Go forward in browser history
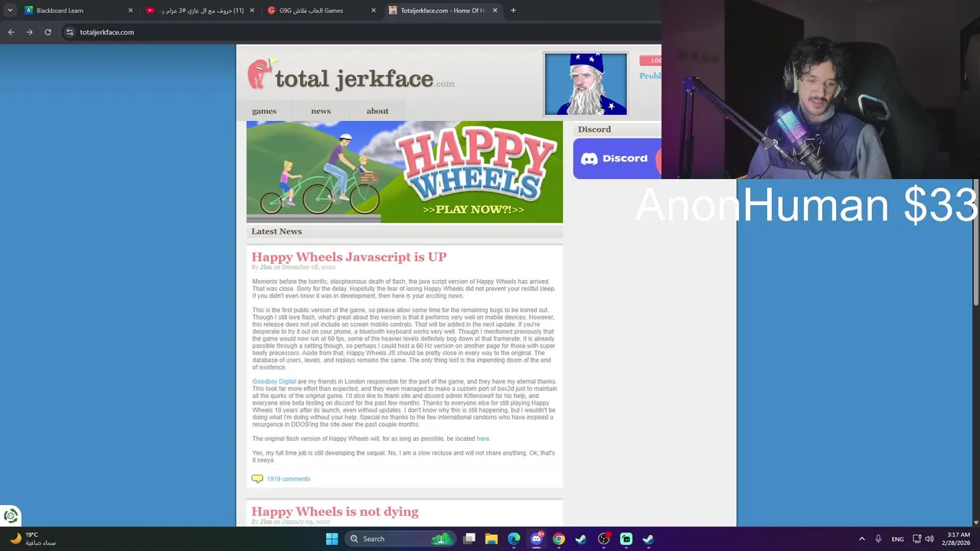Screen dimensions: 980x551 29,32
